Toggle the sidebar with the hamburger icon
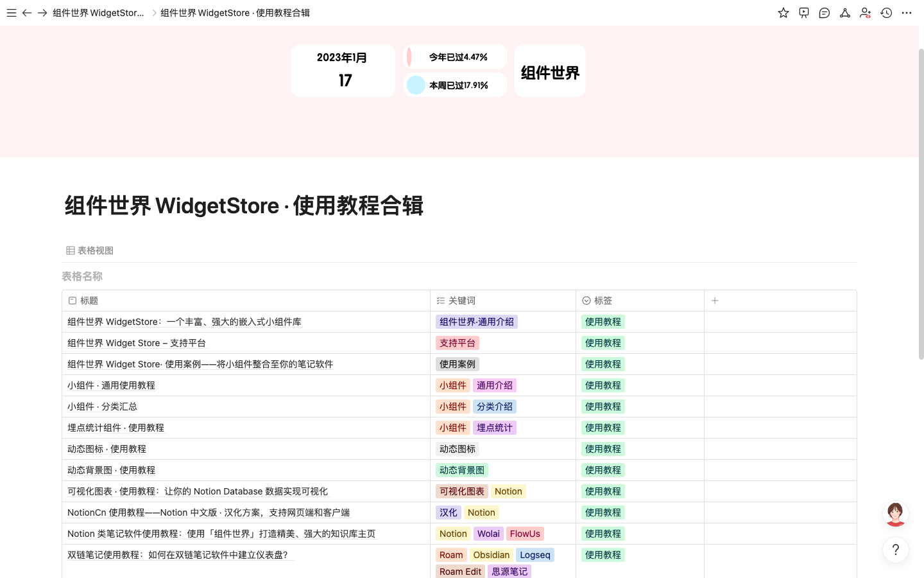Screen dimensions: 924x578 pyautogui.click(x=11, y=13)
